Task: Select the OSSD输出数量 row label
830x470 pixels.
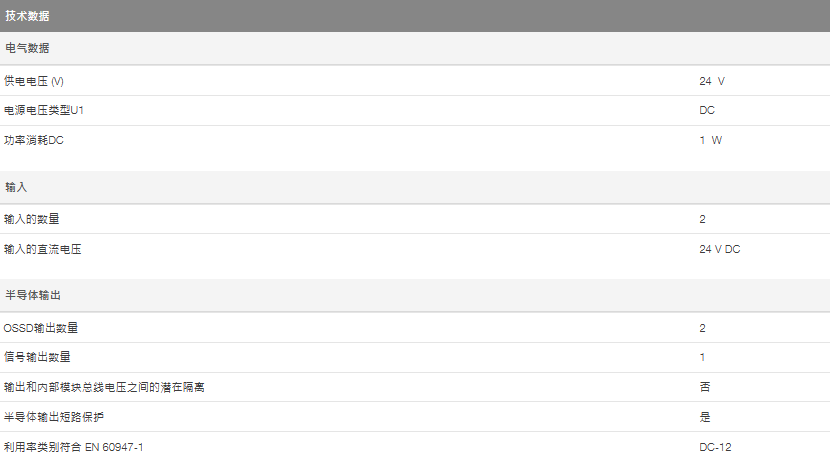Action: (x=41, y=327)
